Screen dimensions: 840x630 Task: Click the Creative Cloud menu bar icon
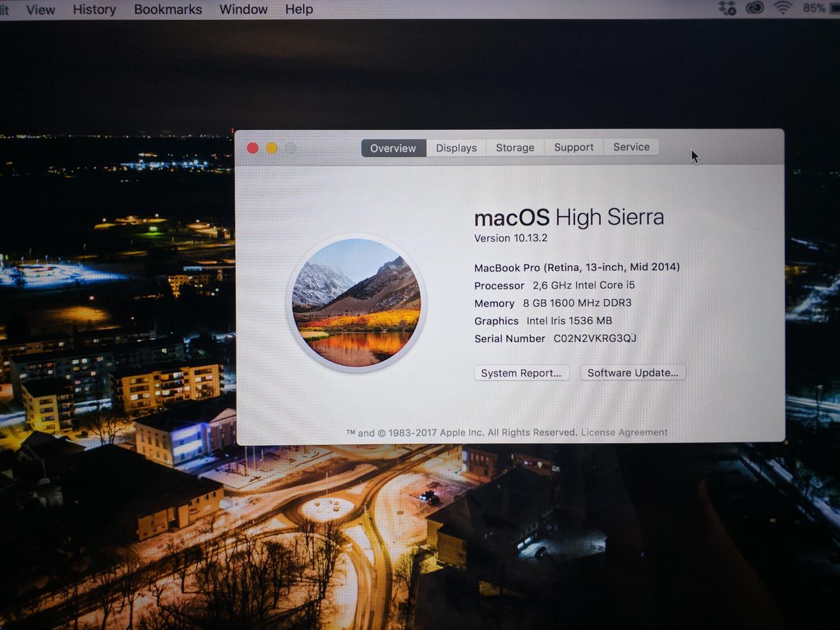pos(755,8)
